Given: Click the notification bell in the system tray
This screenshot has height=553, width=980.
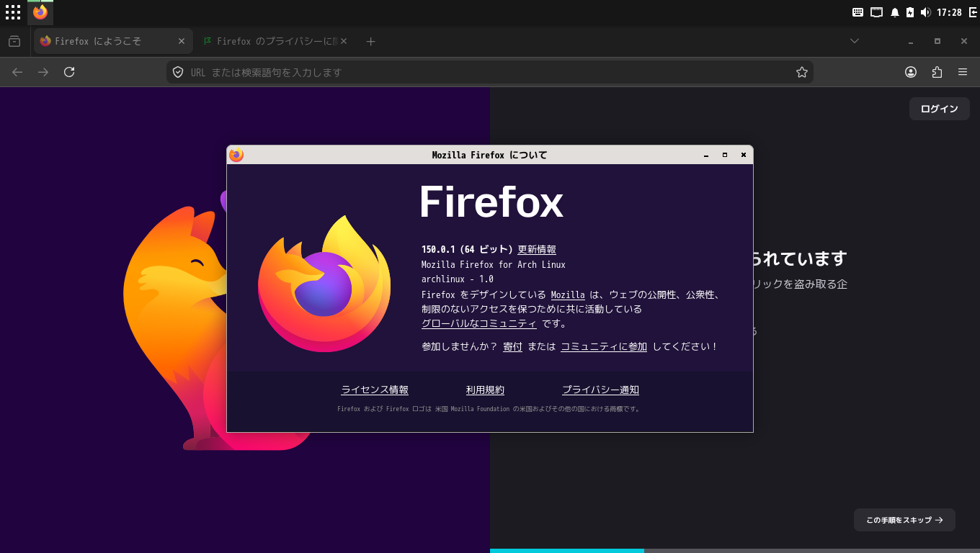Looking at the screenshot, I should click(895, 12).
